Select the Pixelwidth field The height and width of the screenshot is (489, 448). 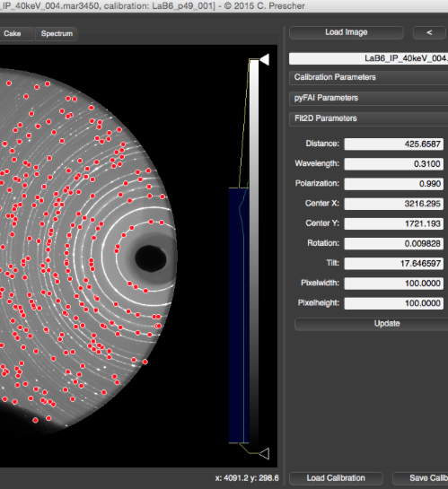coord(394,284)
